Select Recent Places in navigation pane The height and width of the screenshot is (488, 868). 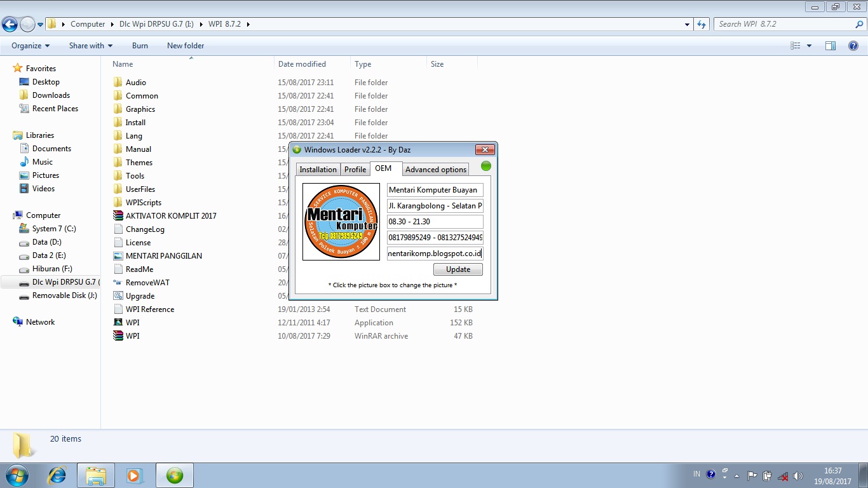(55, 109)
